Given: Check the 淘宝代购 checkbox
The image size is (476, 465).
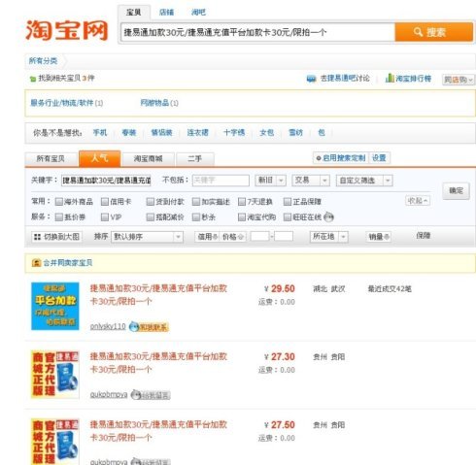Looking at the screenshot, I should [x=242, y=217].
